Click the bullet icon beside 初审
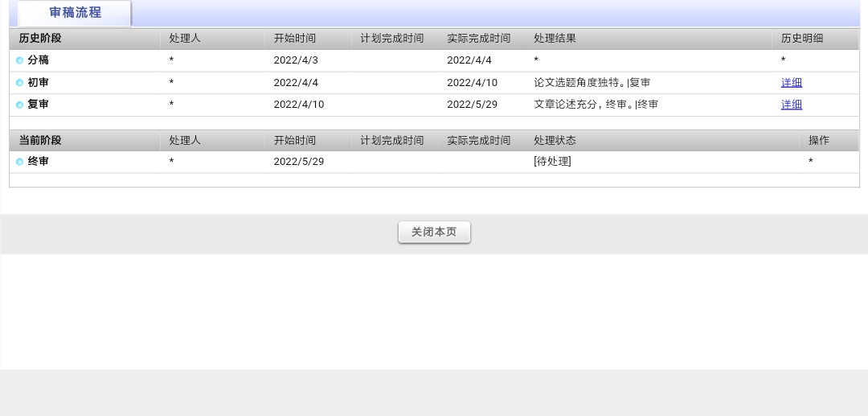868x416 pixels. click(20, 83)
